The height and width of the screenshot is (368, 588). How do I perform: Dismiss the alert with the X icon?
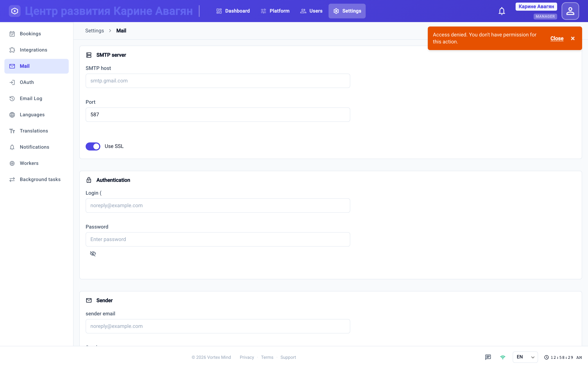click(573, 38)
